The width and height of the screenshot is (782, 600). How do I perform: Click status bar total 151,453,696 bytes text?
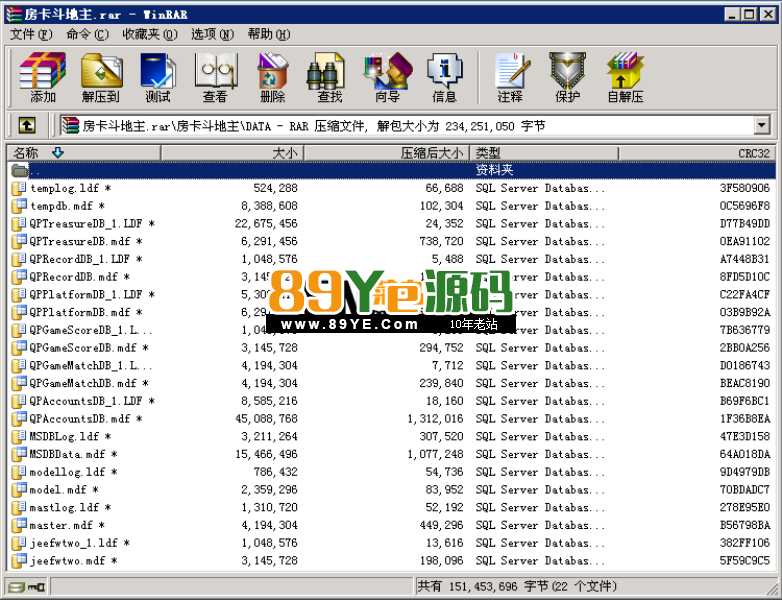click(517, 587)
